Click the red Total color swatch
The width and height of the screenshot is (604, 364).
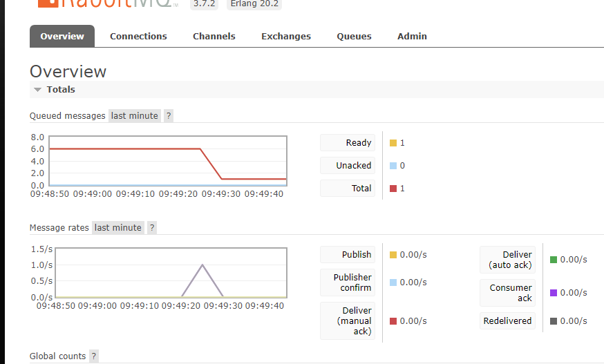pyautogui.click(x=393, y=189)
